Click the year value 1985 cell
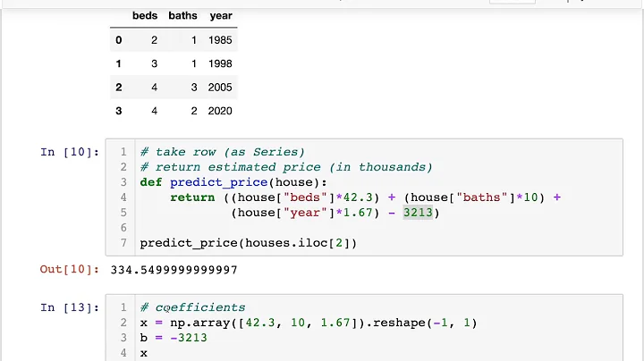Screen dimensions: 644x361 pyautogui.click(x=220, y=40)
